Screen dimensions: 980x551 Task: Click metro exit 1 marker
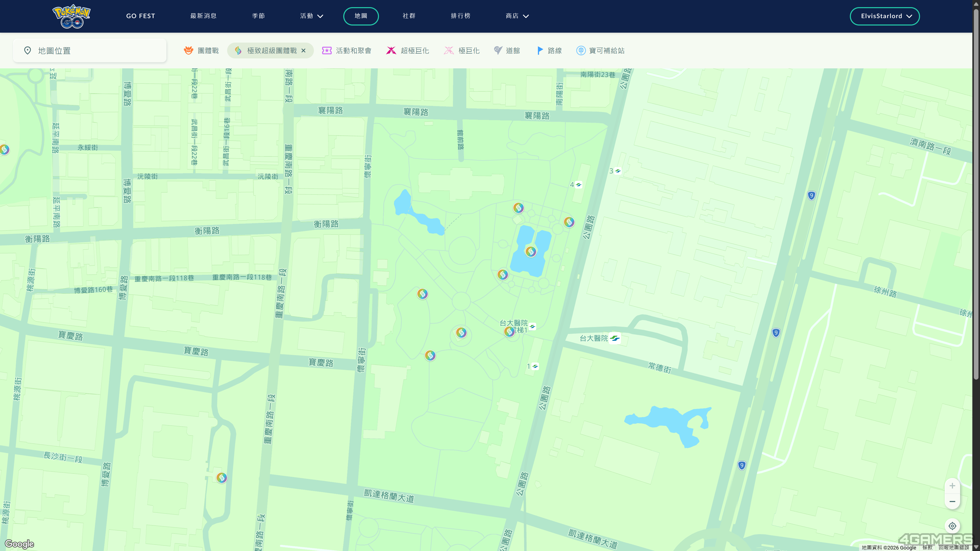[x=535, y=366]
